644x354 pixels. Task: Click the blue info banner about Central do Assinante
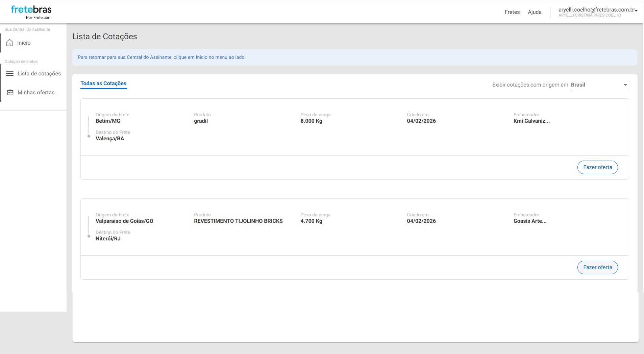(355, 57)
